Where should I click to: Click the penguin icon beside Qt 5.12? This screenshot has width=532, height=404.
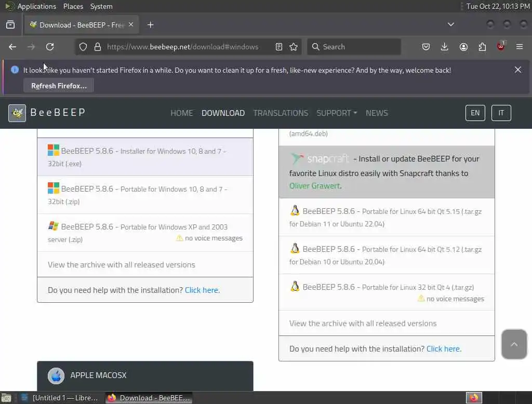click(295, 249)
